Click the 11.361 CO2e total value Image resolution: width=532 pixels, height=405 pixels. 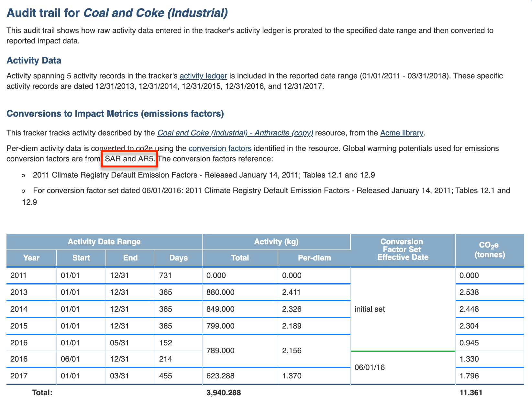[471, 393]
